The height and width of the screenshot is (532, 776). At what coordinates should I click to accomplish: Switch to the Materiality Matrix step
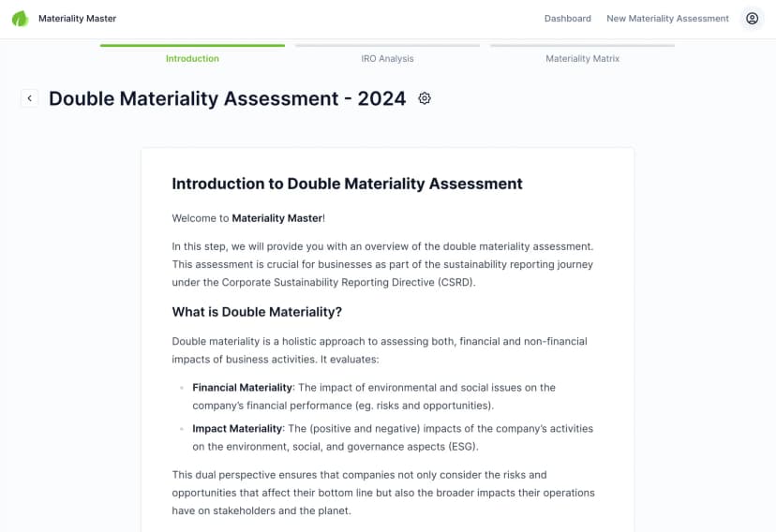tap(582, 58)
